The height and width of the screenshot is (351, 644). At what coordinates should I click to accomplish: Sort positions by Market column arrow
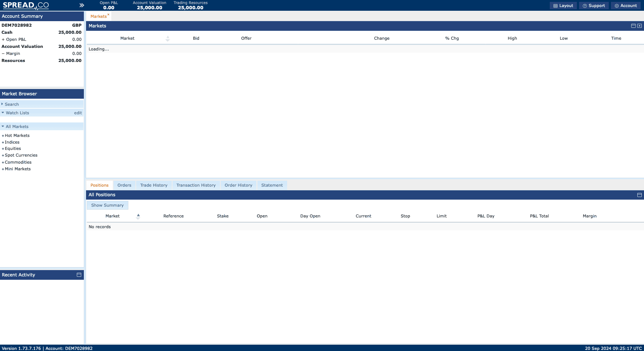tap(138, 216)
